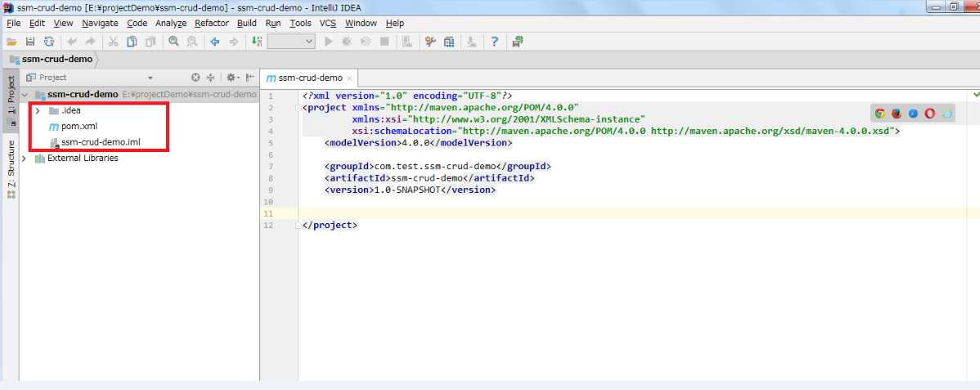Open Project Structure icon
This screenshot has width=980, height=390.
(449, 42)
